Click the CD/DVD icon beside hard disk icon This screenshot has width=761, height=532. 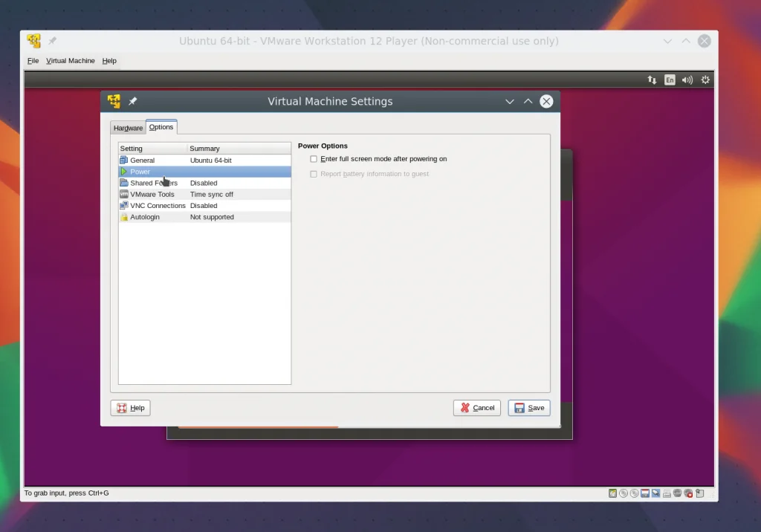pyautogui.click(x=624, y=493)
